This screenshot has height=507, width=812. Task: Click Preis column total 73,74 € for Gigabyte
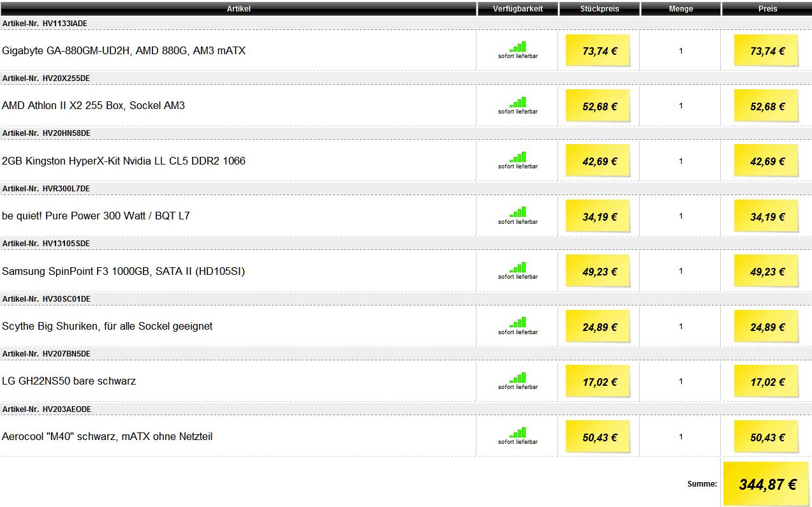click(x=766, y=50)
